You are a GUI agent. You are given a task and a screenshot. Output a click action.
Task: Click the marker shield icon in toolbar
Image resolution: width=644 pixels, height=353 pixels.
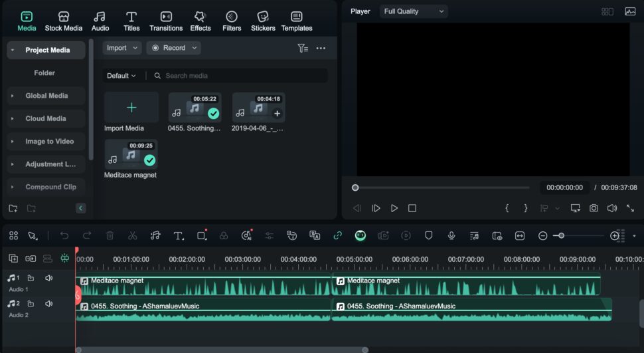coord(429,235)
